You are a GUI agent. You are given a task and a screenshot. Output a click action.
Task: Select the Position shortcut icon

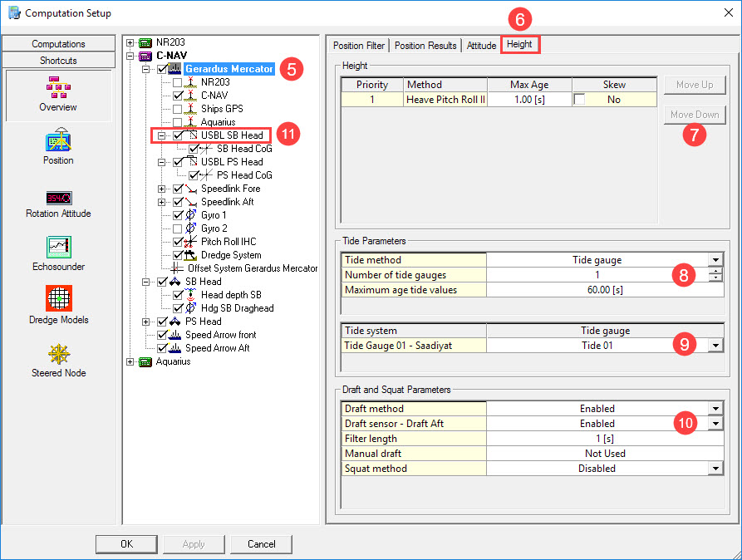pos(58,141)
